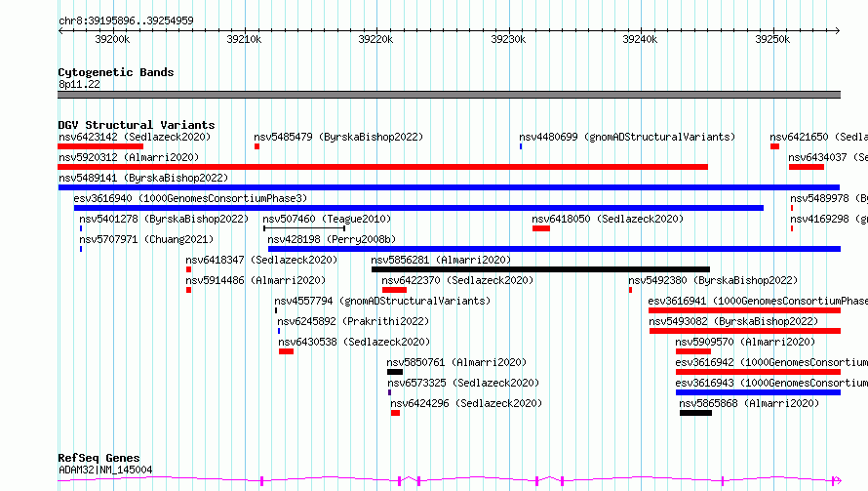Click the nsv428198 (Perry2008b) label
868x491 pixels.
[332, 239]
